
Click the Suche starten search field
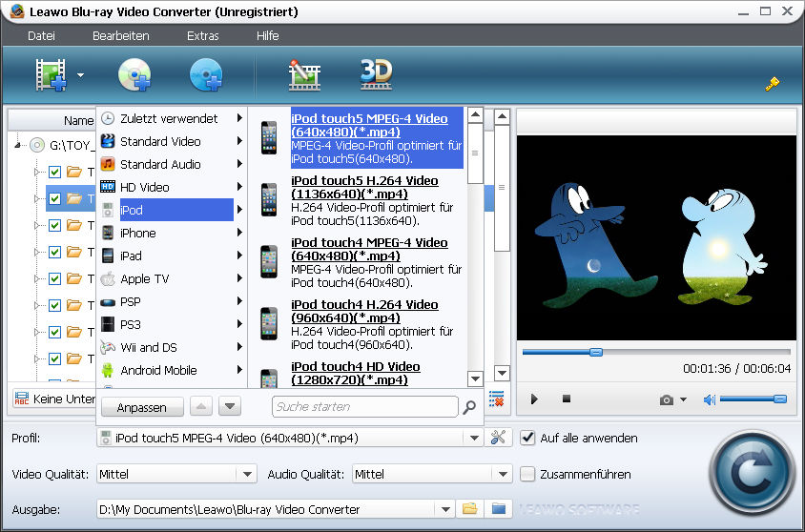[364, 407]
